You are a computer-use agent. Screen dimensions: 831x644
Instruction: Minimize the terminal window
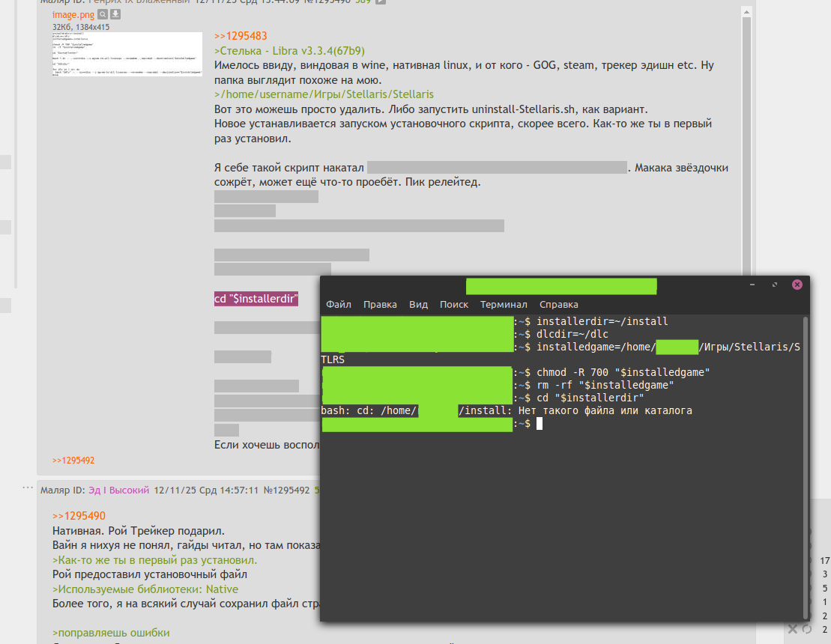tap(752, 285)
